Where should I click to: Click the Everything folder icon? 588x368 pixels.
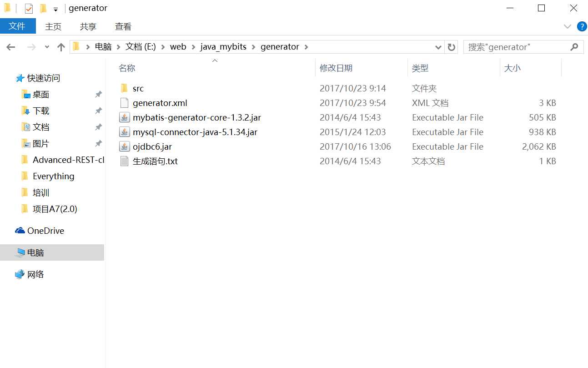[x=25, y=176]
